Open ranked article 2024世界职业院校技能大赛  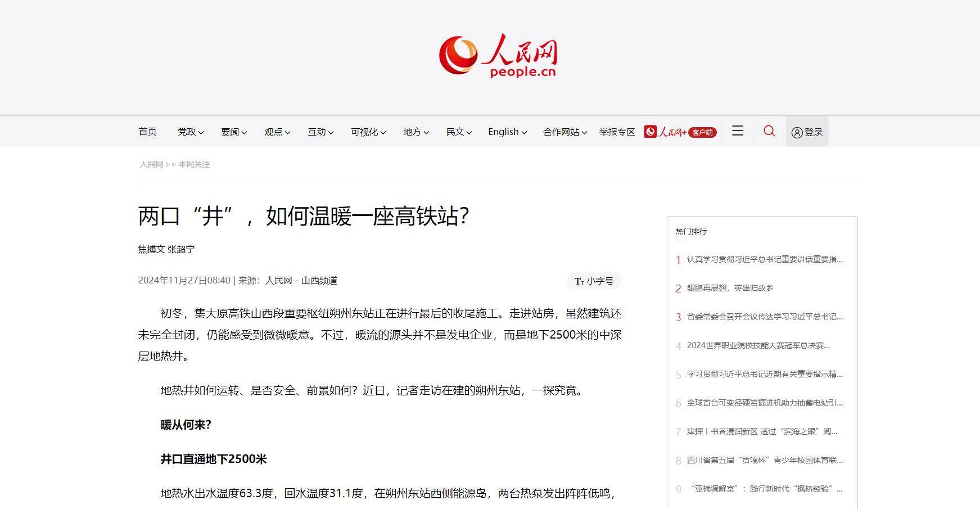(x=758, y=345)
